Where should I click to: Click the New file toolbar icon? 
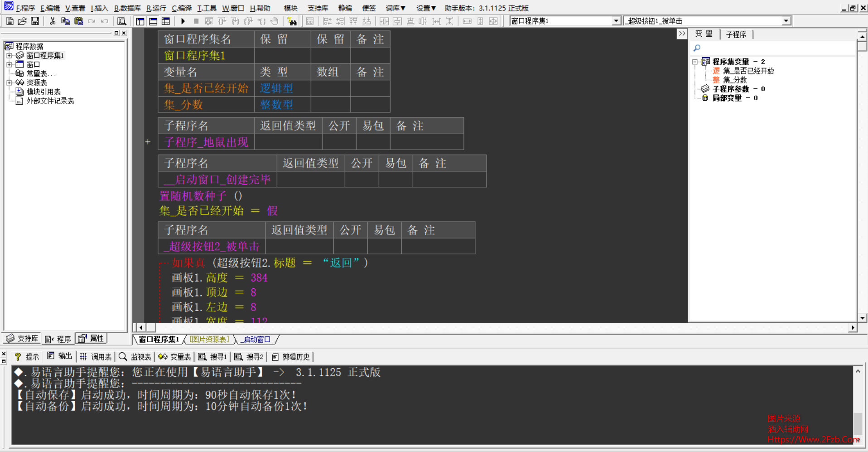coord(10,21)
